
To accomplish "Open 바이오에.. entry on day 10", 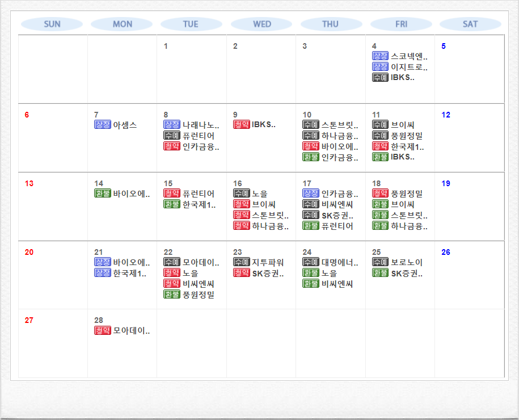I will 340,146.
